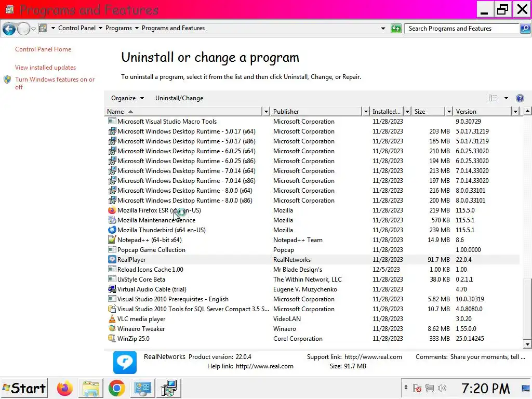The width and height of the screenshot is (532, 399).
Task: Click the search magnifier icon
Action: click(525, 29)
